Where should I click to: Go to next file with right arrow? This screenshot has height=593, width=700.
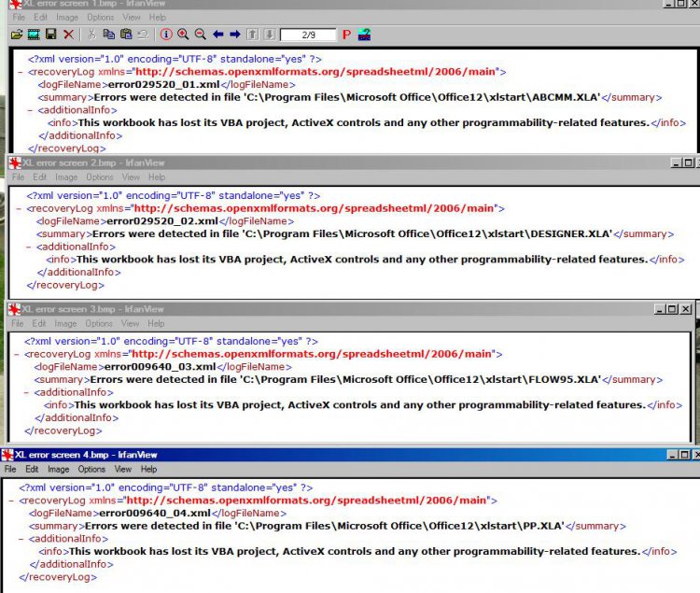click(x=235, y=35)
